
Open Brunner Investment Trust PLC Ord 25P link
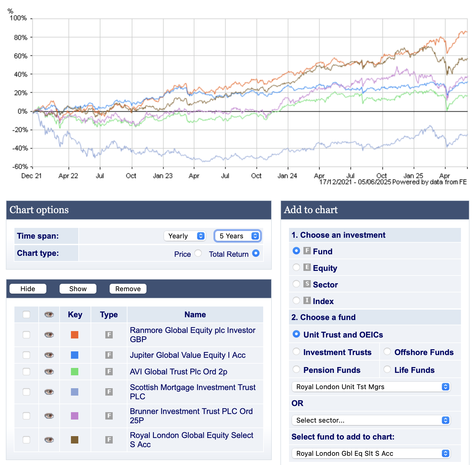(191, 416)
